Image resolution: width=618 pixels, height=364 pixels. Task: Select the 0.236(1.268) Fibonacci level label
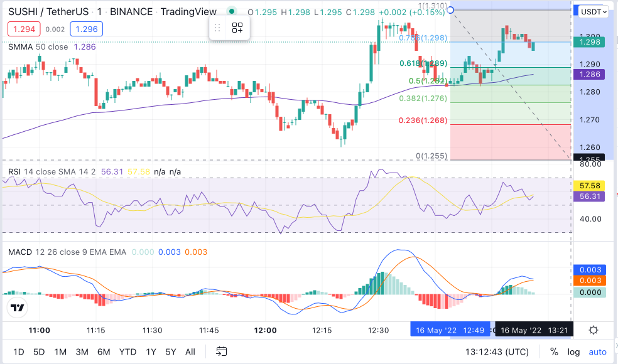(423, 120)
